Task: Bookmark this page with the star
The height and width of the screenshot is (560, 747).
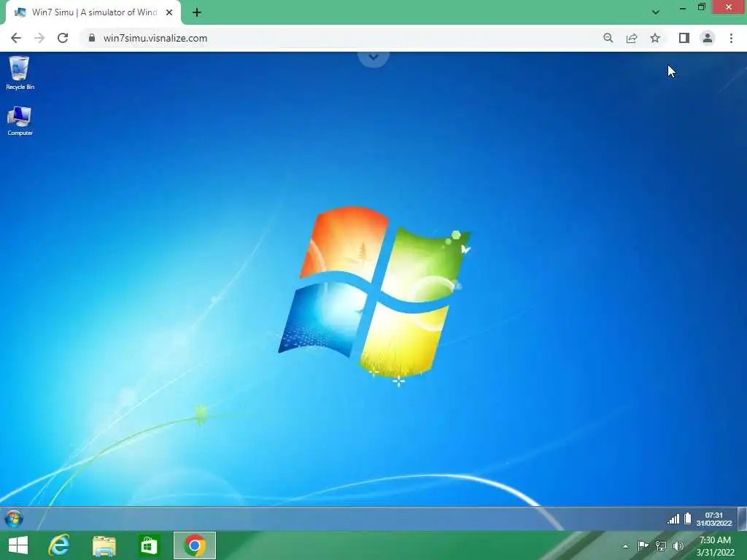Action: (655, 38)
